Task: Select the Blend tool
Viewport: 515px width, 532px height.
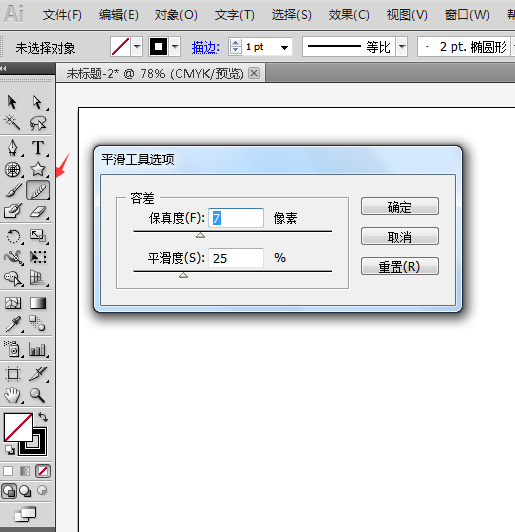Action: click(x=37, y=323)
